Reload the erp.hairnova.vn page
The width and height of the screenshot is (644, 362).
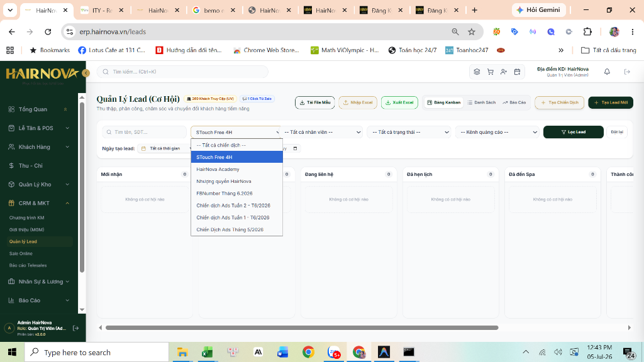(48, 31)
